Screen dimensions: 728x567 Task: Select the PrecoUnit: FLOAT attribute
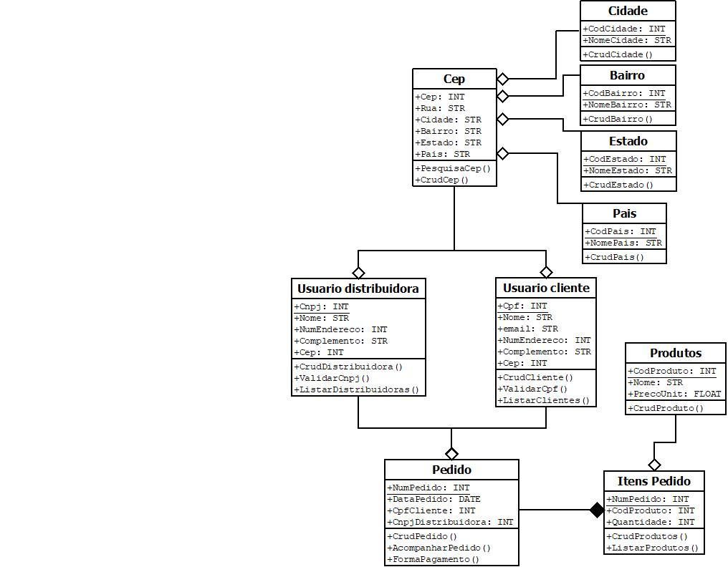[676, 394]
